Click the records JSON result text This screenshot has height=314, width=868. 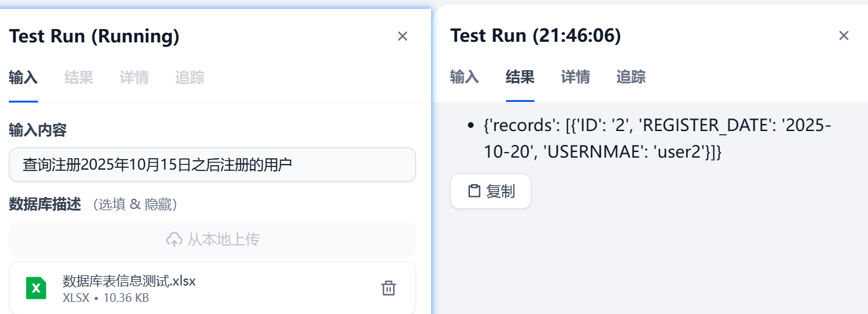tap(656, 139)
